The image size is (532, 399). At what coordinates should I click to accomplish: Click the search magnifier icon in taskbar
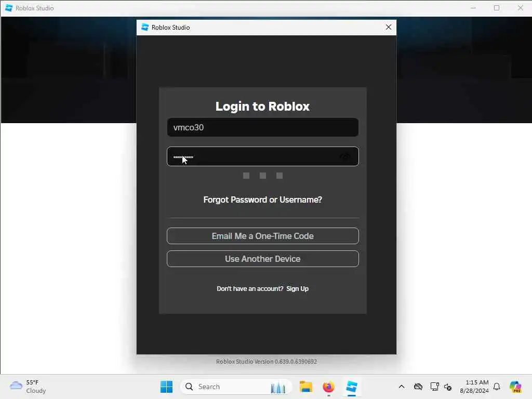189,387
